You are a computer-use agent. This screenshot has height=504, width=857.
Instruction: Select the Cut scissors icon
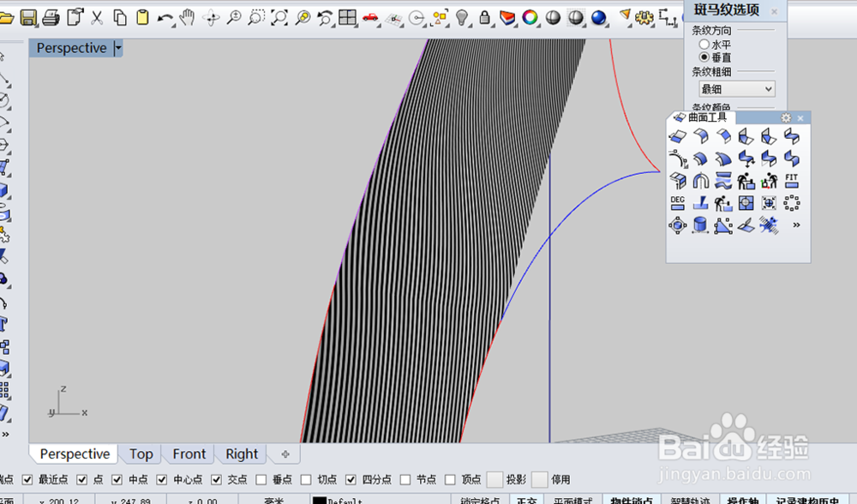[x=97, y=17]
